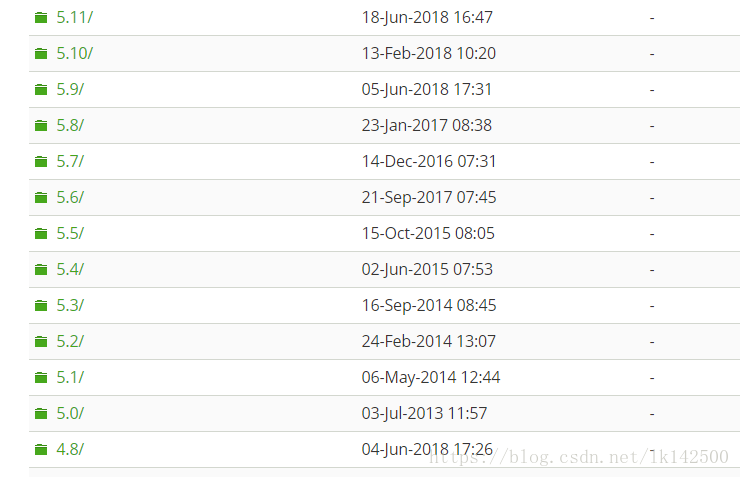Click the folder icon beside 4.8/
The height and width of the screenshot is (477, 740).
point(41,450)
